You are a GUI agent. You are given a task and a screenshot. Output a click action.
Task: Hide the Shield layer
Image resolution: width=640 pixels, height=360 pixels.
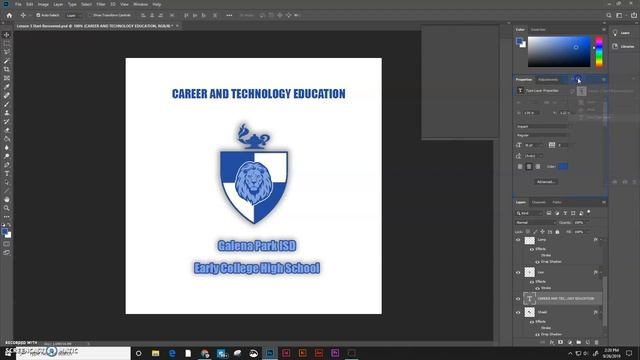(518, 312)
